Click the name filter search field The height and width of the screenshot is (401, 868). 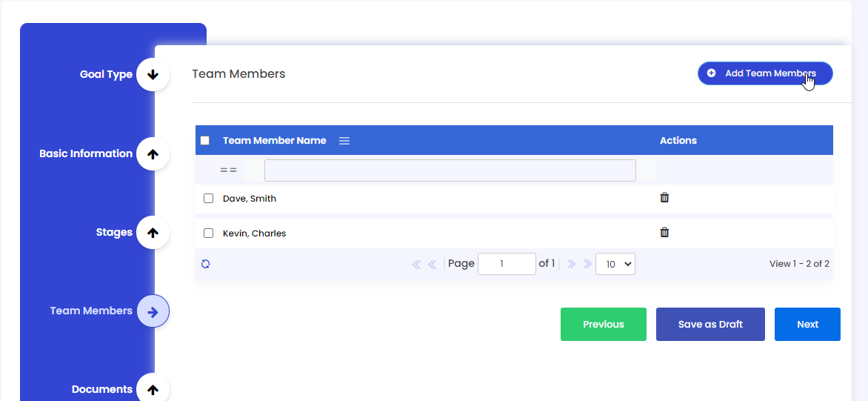pyautogui.click(x=450, y=170)
